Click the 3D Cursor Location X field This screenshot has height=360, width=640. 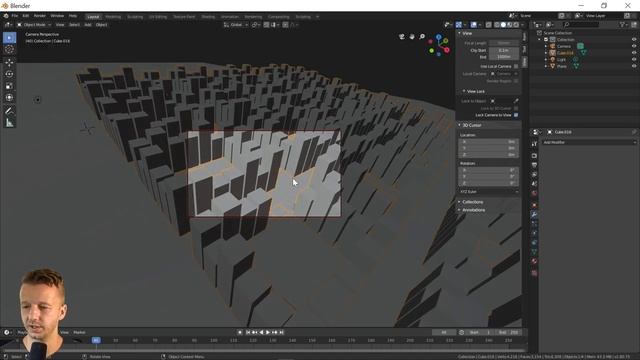pos(489,142)
